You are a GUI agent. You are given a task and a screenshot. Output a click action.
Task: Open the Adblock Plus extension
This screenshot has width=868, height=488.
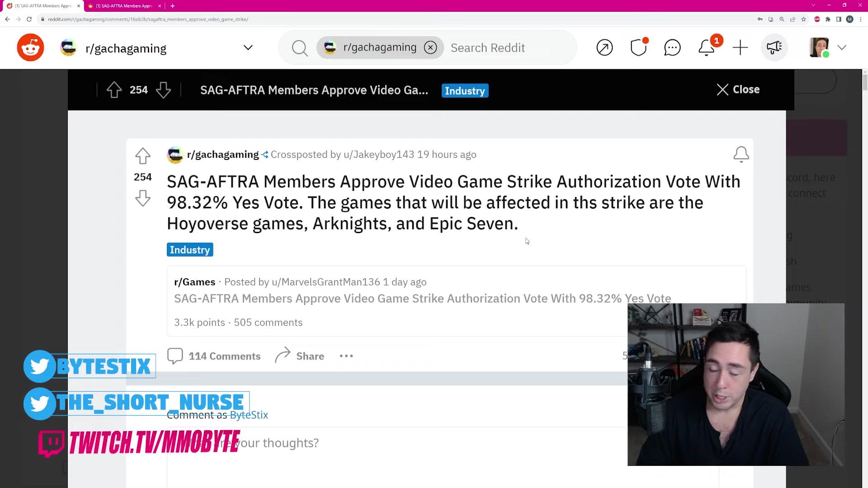click(x=817, y=19)
